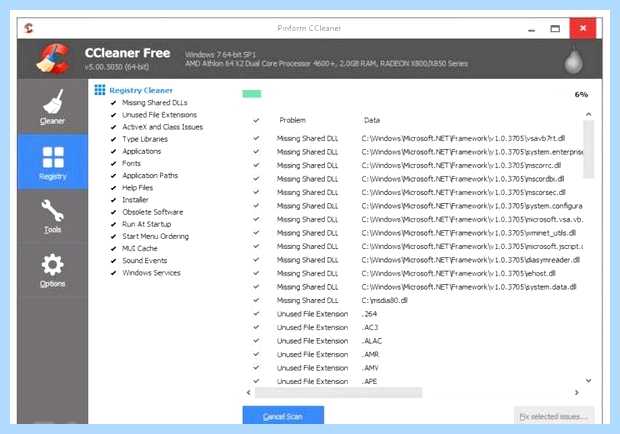Toggle Run At Startup checkbox

click(x=113, y=224)
